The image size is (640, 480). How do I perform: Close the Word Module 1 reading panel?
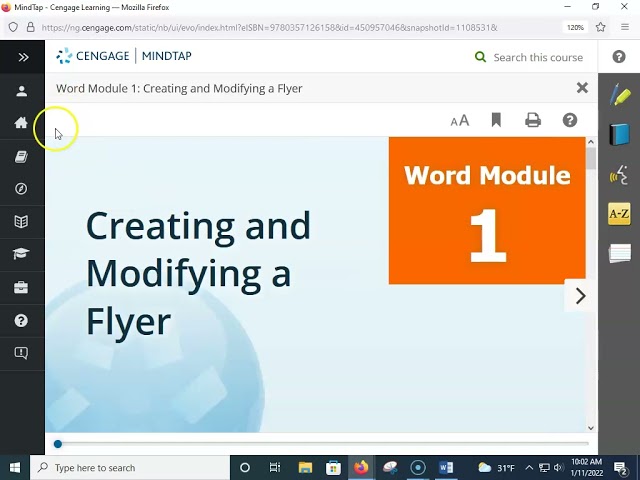coord(582,87)
